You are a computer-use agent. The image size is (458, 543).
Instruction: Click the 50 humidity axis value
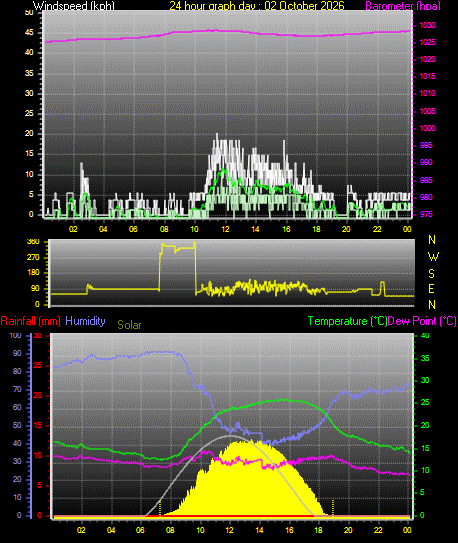pyautogui.click(x=17, y=425)
